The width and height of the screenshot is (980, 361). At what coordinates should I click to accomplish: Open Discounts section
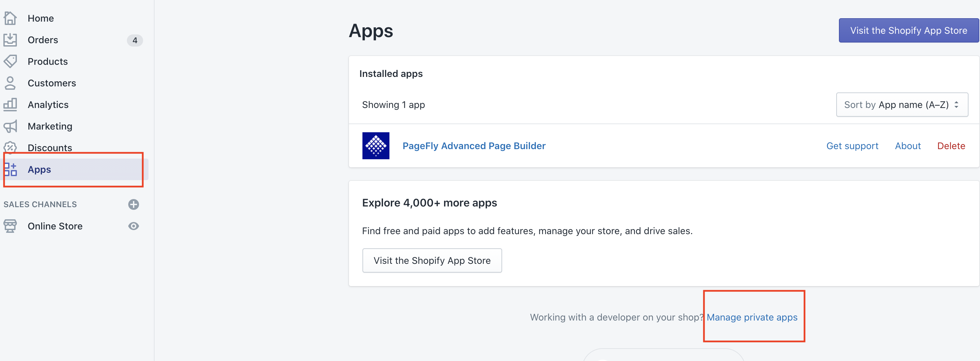point(50,147)
